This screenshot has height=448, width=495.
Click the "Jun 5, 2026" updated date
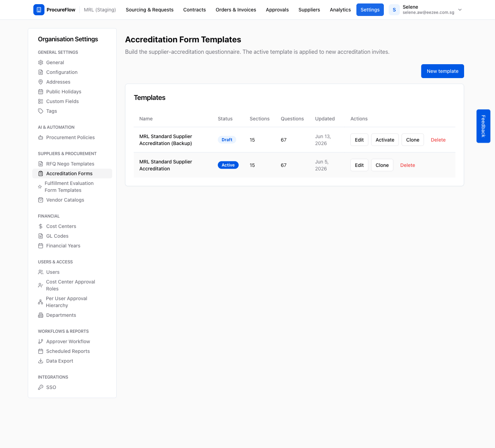click(322, 165)
